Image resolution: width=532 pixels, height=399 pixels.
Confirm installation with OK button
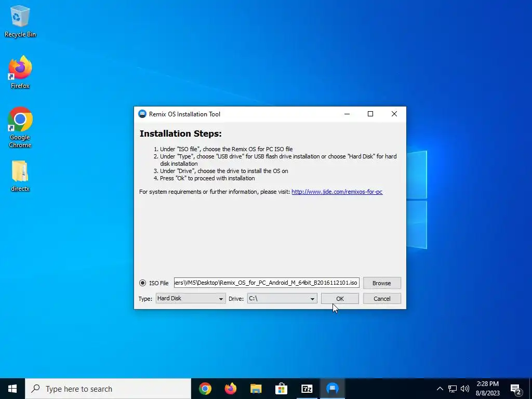coord(340,299)
